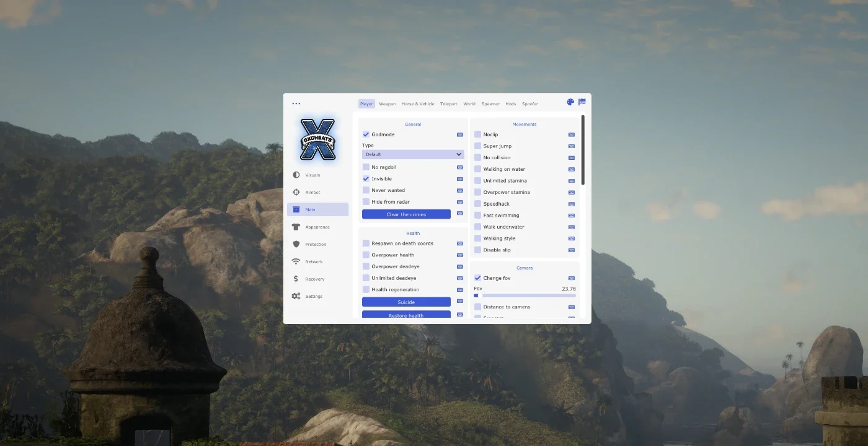Image resolution: width=868 pixels, height=446 pixels.
Task: Go to the Teleport tab
Action: coord(449,104)
